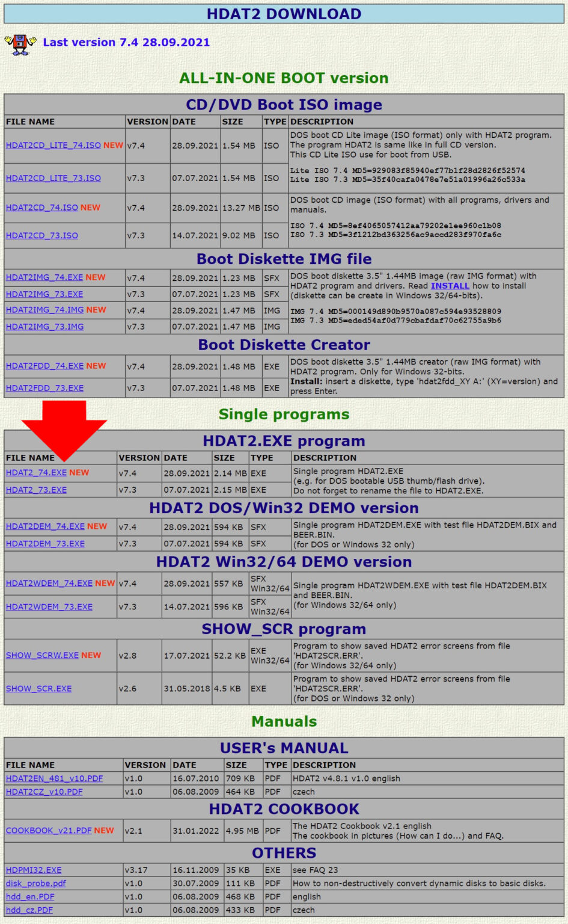Viewport: 568px width, 924px height.
Task: Download the Czech manual HDAT2CZ_v10.PDF
Action: coord(43,792)
